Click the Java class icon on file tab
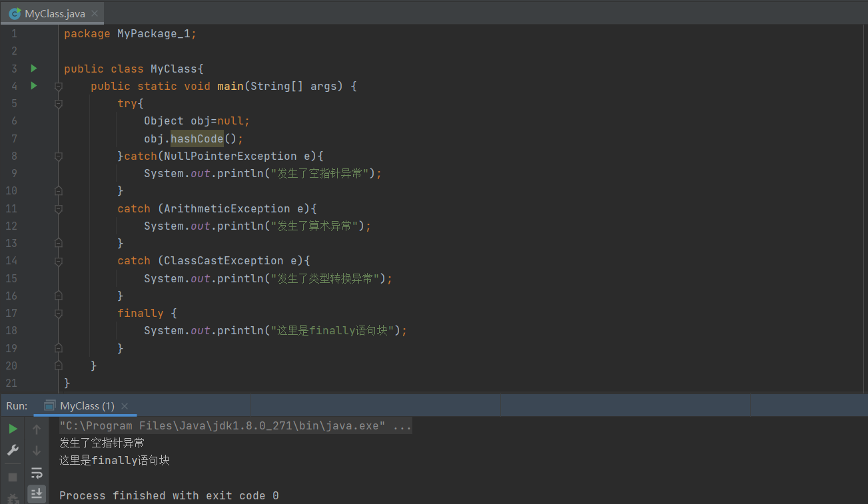868x504 pixels. [15, 13]
